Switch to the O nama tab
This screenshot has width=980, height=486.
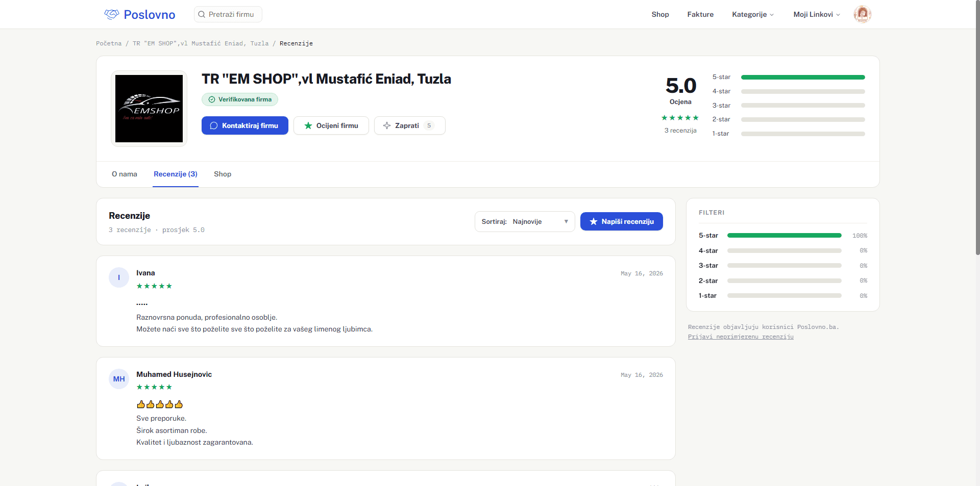point(125,174)
